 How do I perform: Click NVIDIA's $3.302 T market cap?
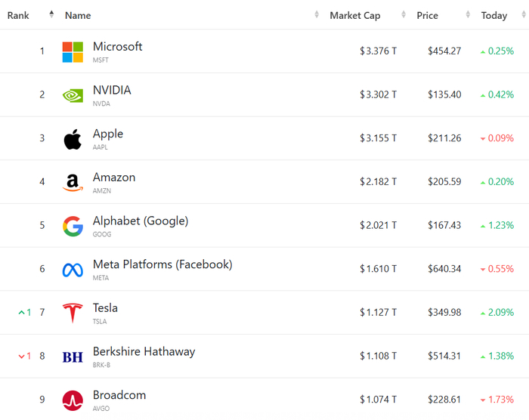click(x=378, y=95)
